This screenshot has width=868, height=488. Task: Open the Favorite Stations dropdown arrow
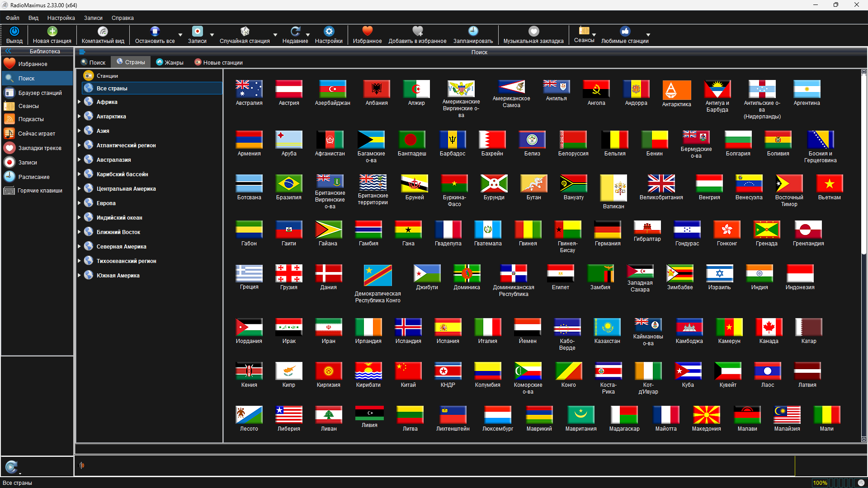click(648, 35)
